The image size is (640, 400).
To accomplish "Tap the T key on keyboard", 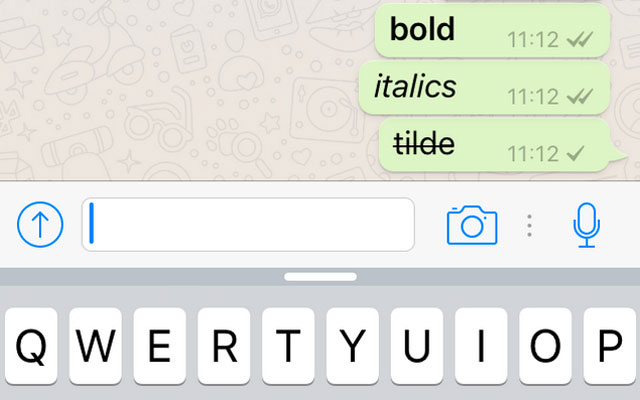I will click(288, 346).
